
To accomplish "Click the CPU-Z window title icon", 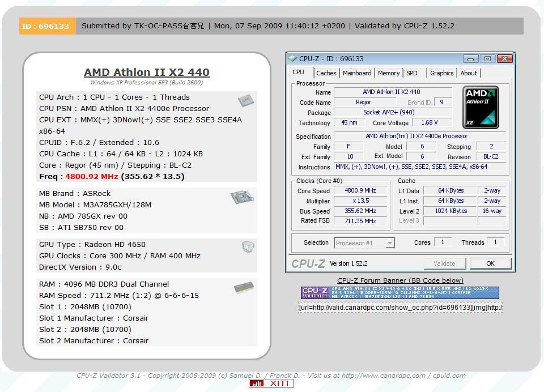I will (x=292, y=58).
